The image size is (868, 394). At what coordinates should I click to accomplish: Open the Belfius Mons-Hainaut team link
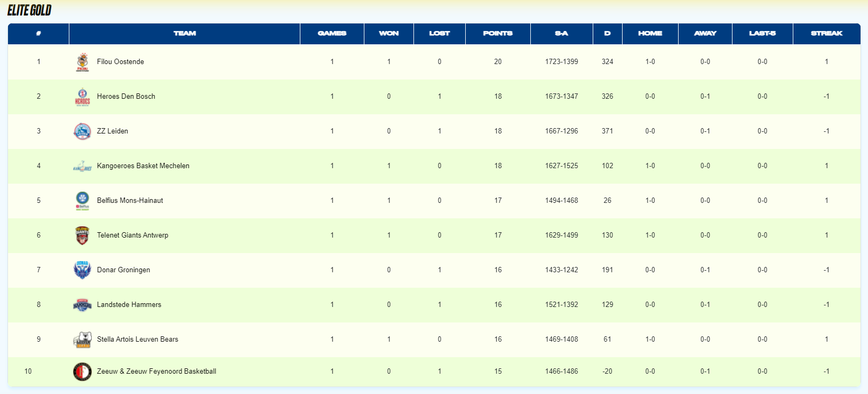tap(130, 201)
